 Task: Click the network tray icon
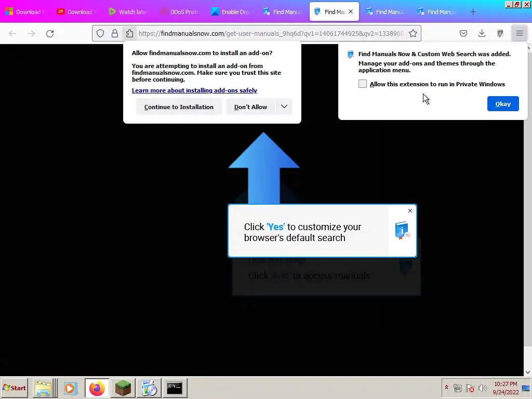coord(457,388)
